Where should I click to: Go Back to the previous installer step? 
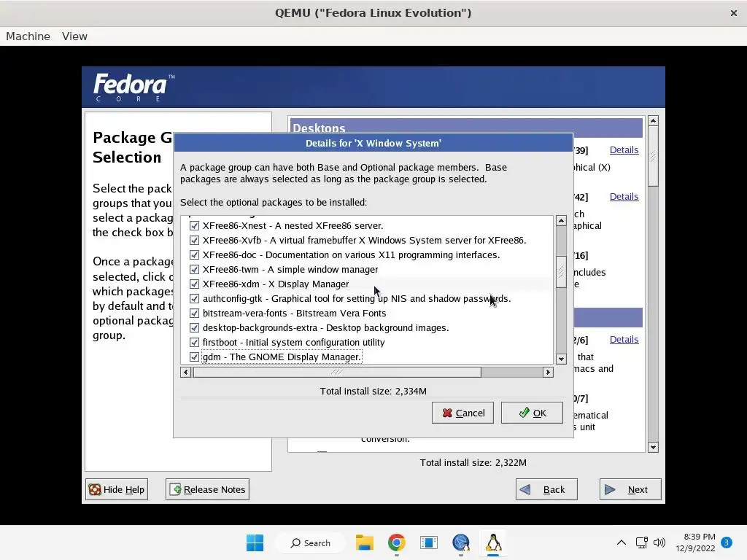546,489
